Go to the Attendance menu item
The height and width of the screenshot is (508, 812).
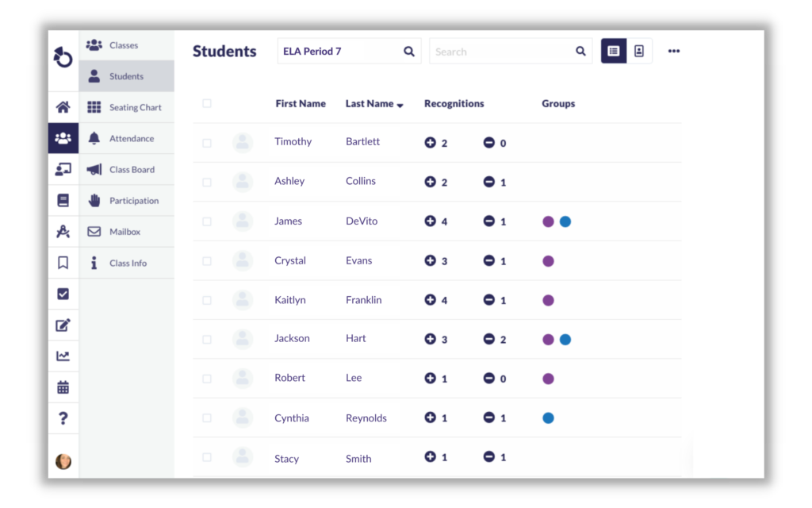coord(132,138)
